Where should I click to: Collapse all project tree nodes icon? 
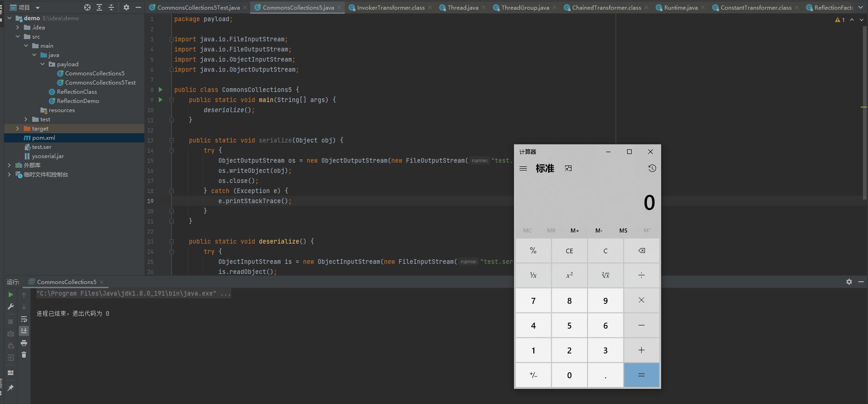[x=111, y=7]
